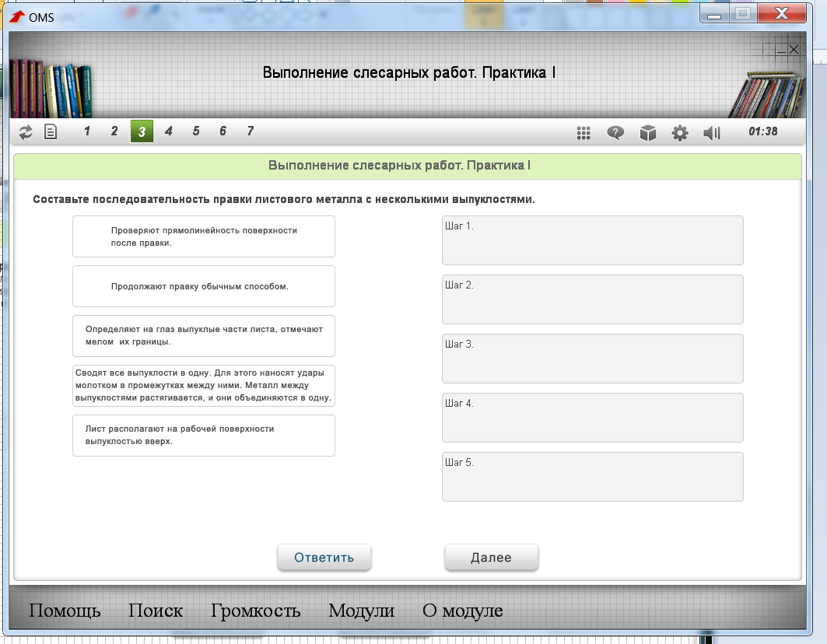
Task: Open the Поиск menu item
Action: click(x=156, y=611)
